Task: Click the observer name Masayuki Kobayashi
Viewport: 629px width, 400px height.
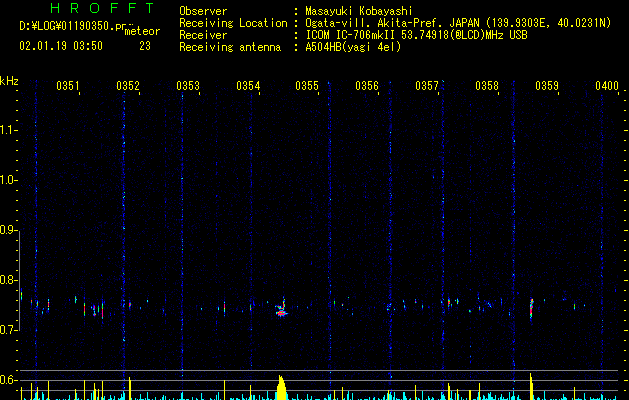Action: pyautogui.click(x=359, y=11)
